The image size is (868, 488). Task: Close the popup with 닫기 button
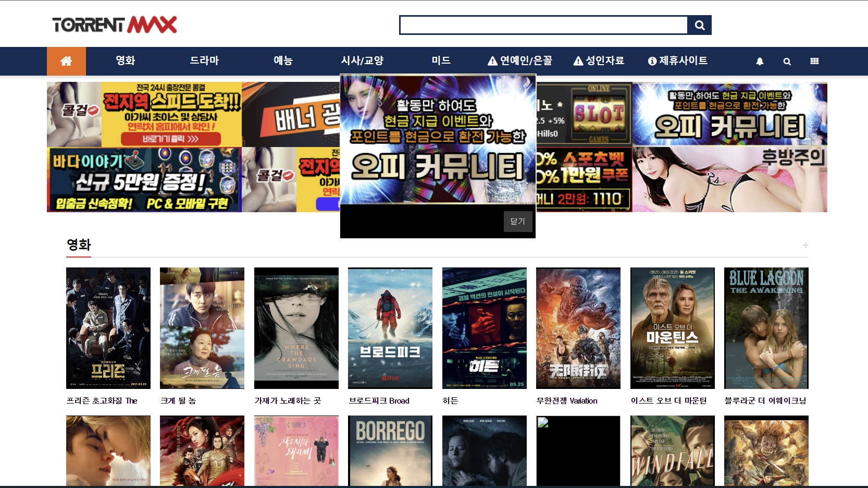pos(518,222)
